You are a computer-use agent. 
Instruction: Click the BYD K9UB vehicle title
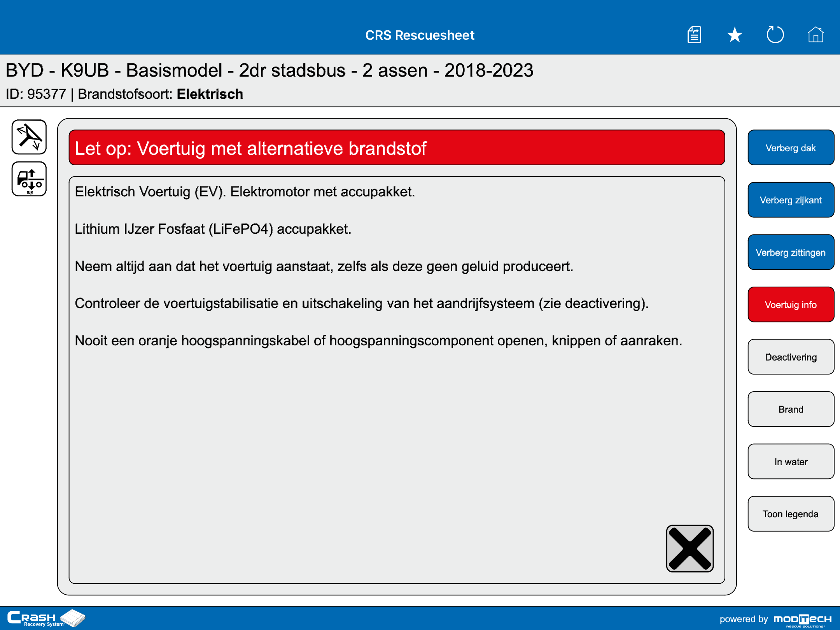pyautogui.click(x=269, y=70)
